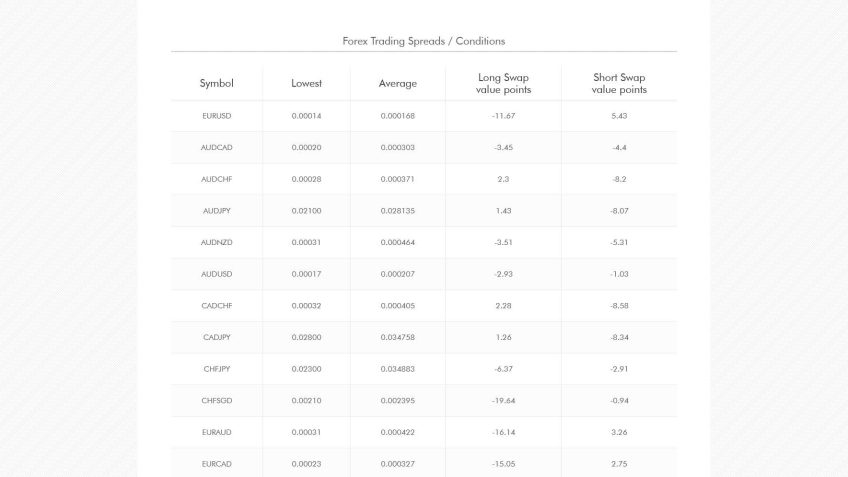Click the CHFJPY symbol cell
The image size is (848, 477).
(216, 369)
